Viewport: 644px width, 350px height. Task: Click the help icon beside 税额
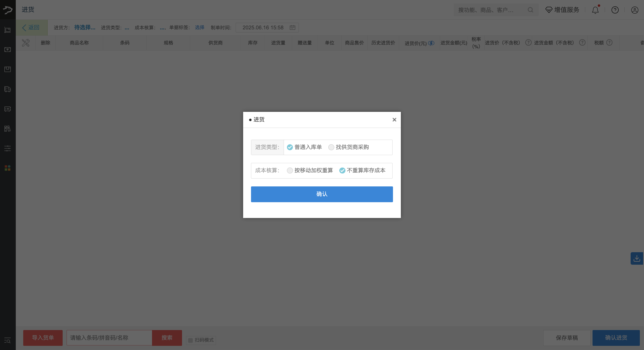click(x=609, y=43)
